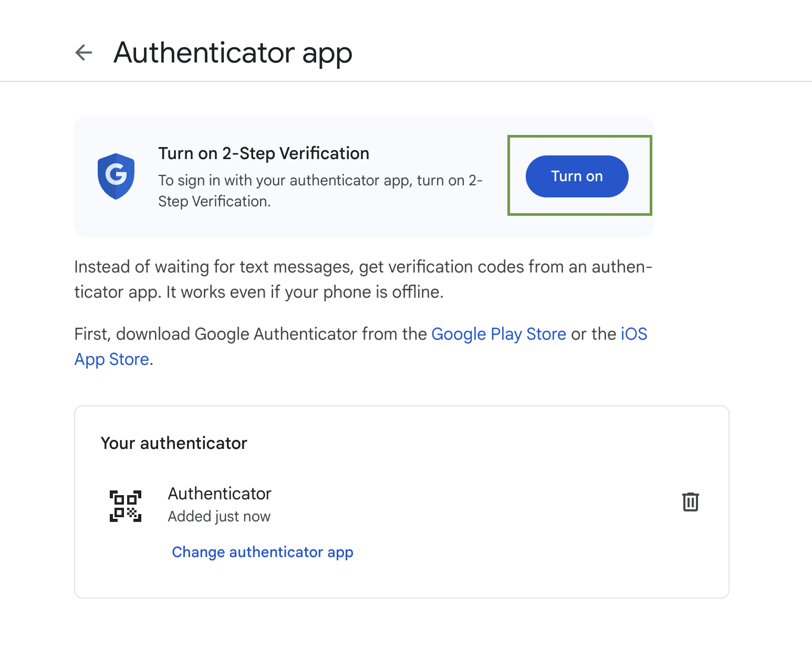The width and height of the screenshot is (812, 670).
Task: Delete the authenticator with trash icon
Action: pos(690,502)
